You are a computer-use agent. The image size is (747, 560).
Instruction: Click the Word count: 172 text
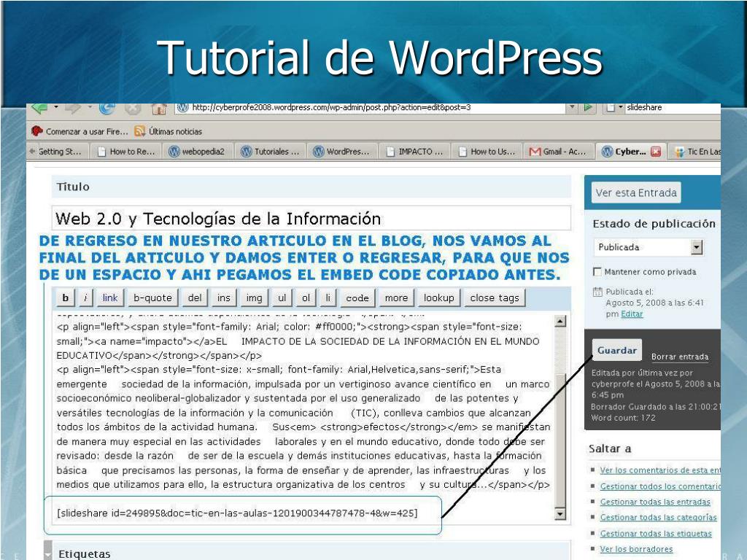tap(623, 418)
